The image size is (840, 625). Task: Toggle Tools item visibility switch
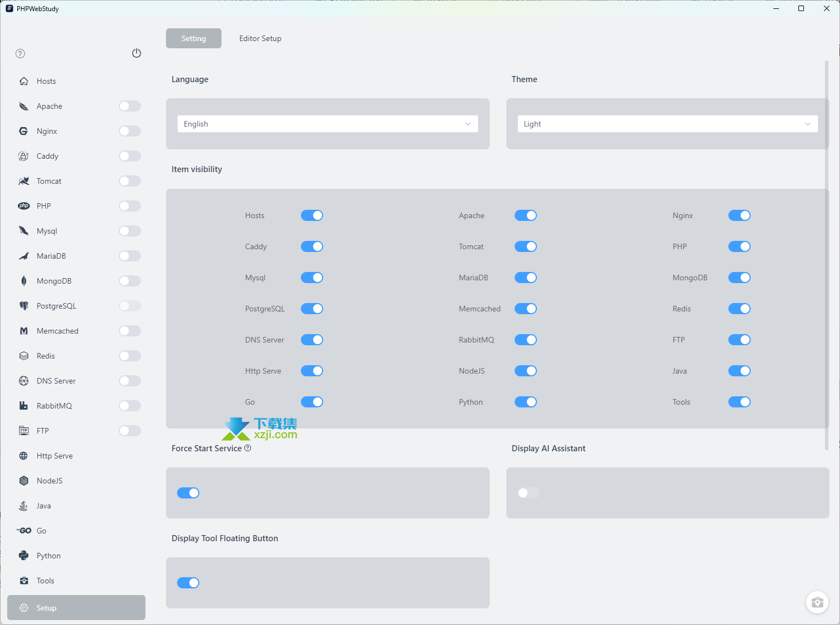[x=740, y=402]
